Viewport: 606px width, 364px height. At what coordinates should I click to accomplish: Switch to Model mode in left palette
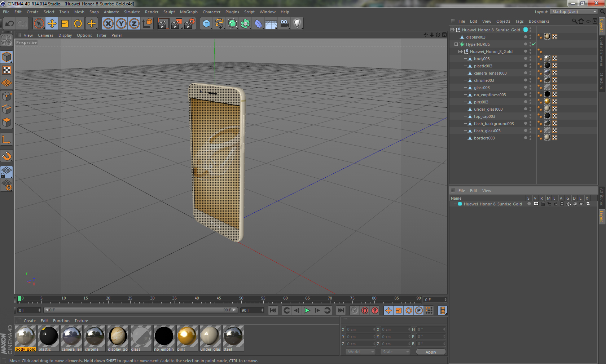[6, 57]
